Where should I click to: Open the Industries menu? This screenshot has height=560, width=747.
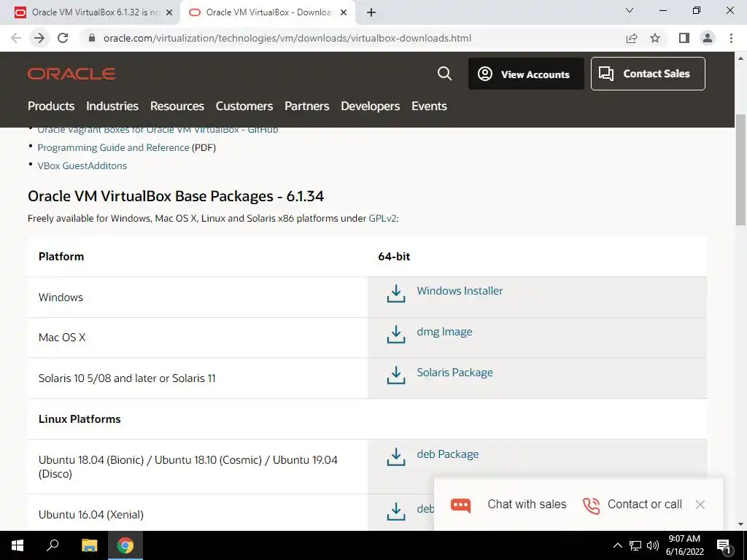[112, 106]
